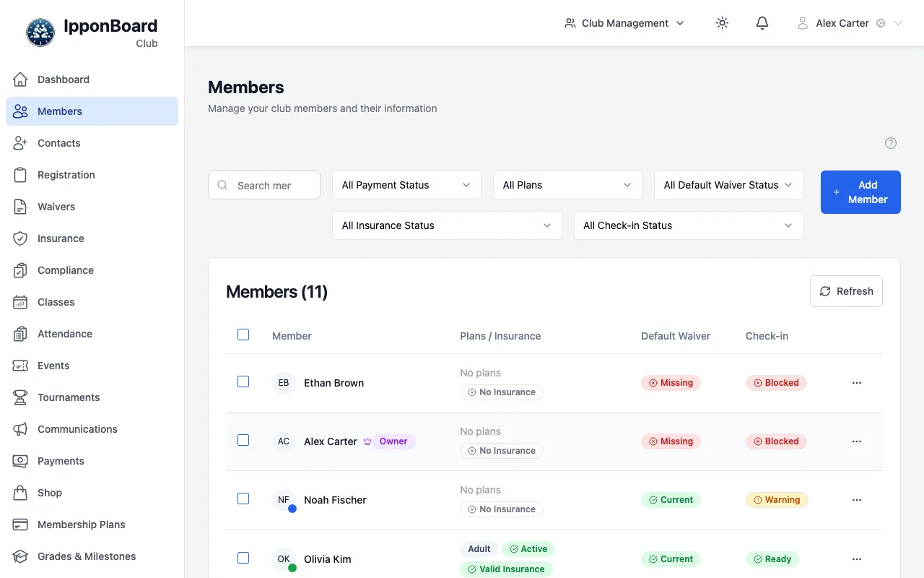Click the Tournaments trophy icon in sidebar
This screenshot has height=578, width=924.
point(20,397)
